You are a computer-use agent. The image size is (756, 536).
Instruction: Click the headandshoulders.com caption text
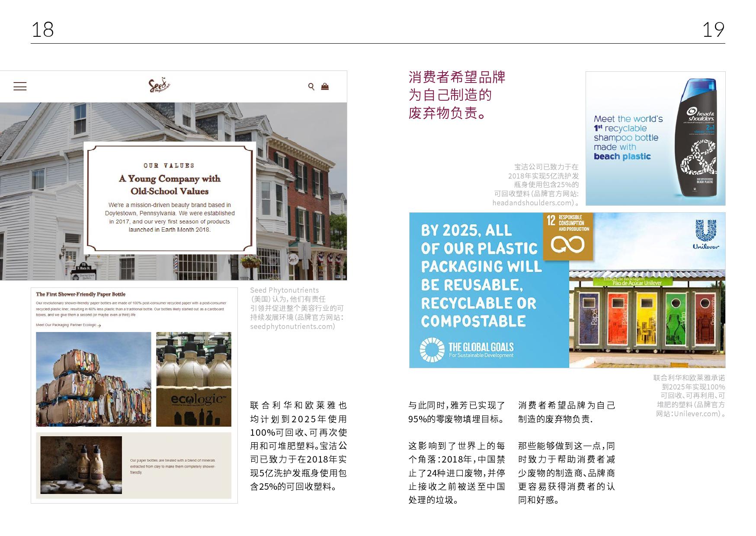[536, 203]
